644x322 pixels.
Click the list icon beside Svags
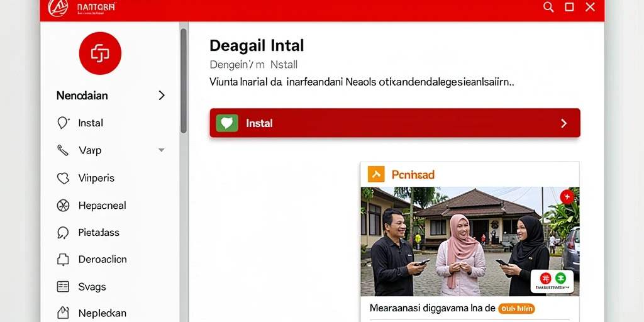63,287
